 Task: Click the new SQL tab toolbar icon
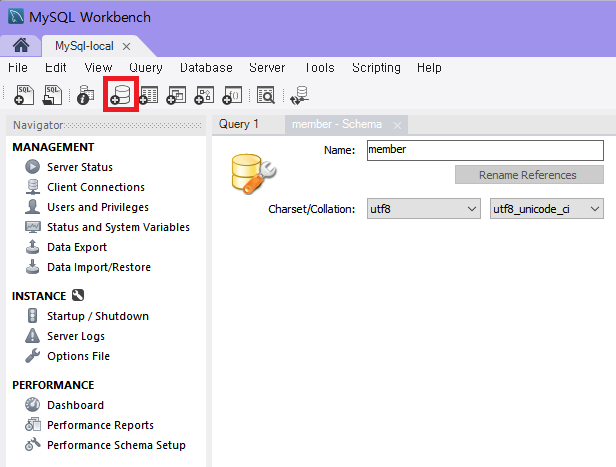24,95
